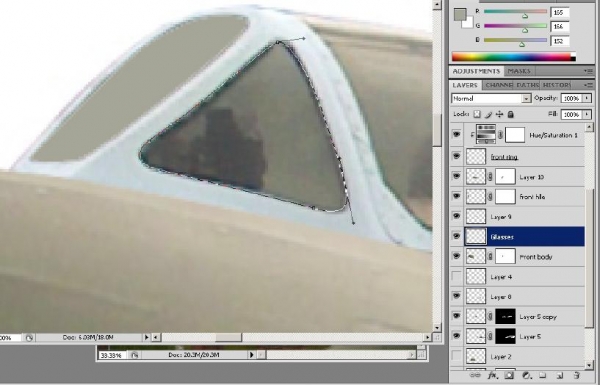Click the white background color swatch
The image size is (600, 385).
(x=469, y=23)
